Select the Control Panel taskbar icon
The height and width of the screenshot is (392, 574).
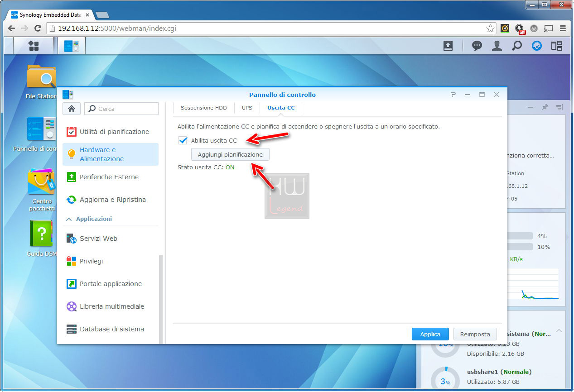(71, 46)
